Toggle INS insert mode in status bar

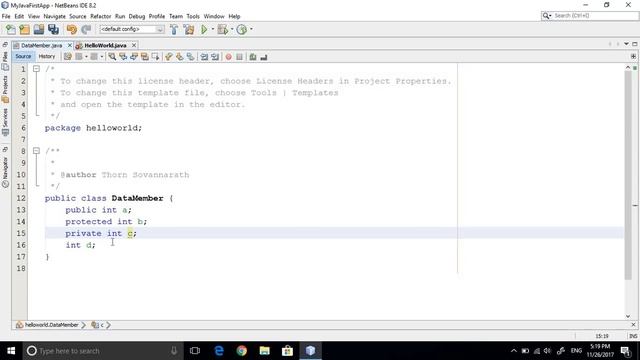point(633,336)
